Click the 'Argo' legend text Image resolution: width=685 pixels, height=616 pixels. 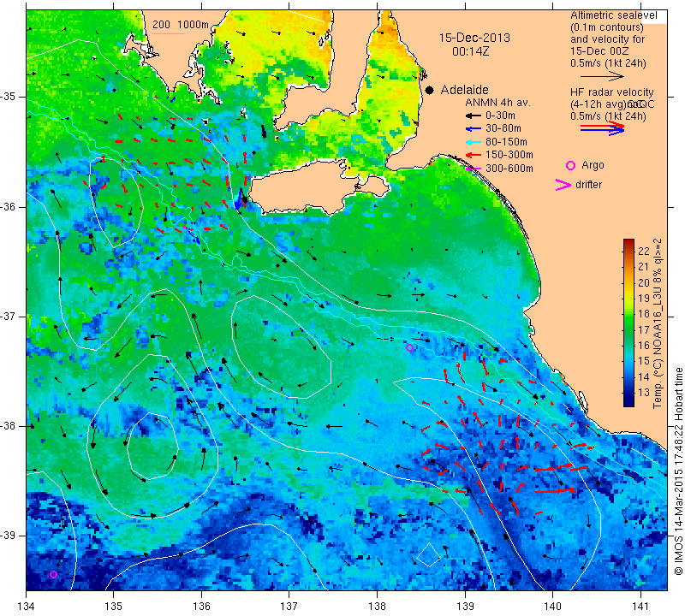click(x=593, y=165)
